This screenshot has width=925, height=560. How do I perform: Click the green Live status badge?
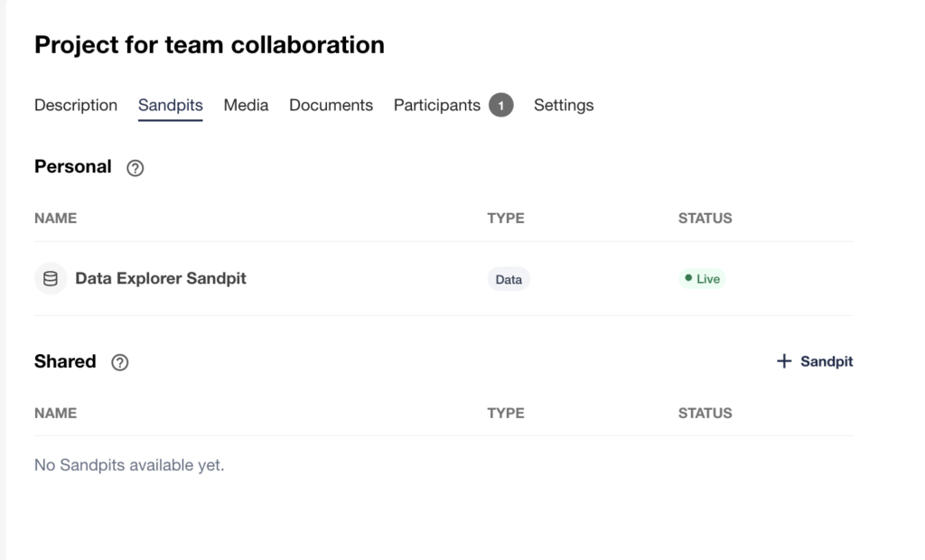pyautogui.click(x=702, y=279)
